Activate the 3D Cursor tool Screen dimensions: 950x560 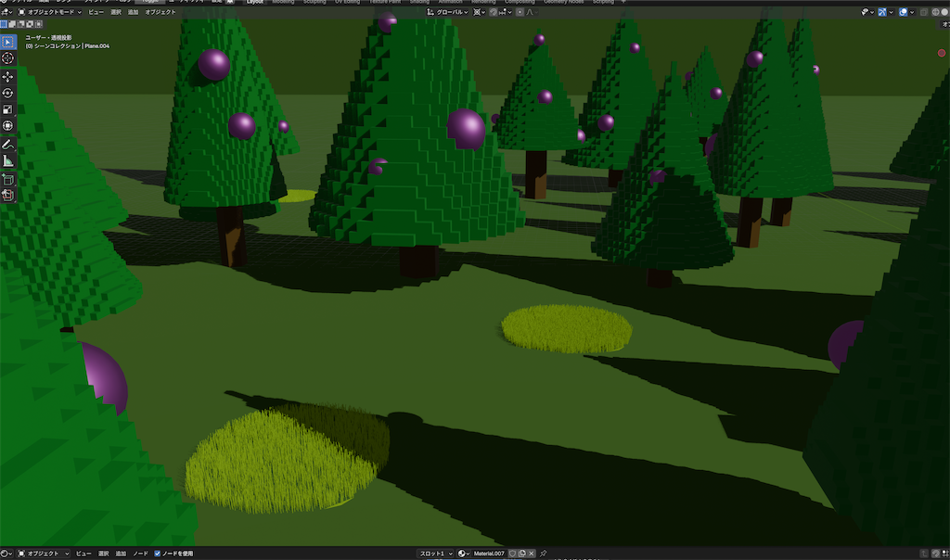click(7, 58)
